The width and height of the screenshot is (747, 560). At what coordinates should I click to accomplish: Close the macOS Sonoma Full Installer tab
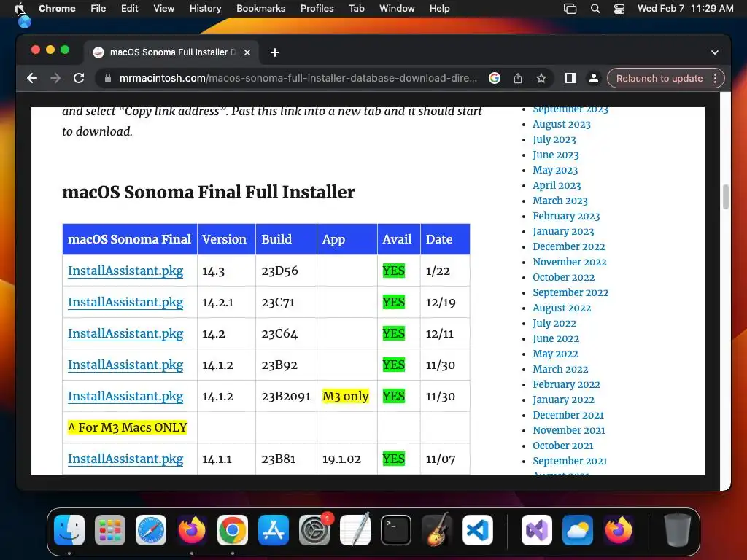tap(247, 52)
